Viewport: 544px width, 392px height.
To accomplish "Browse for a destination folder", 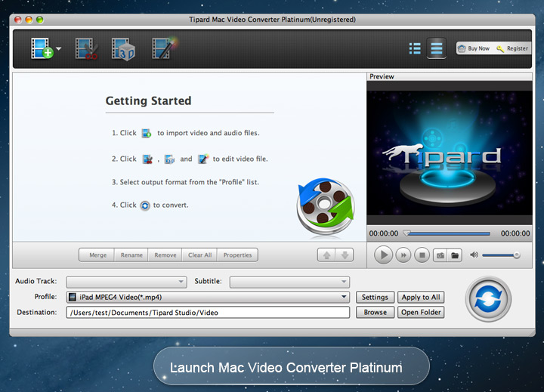I will pyautogui.click(x=375, y=312).
